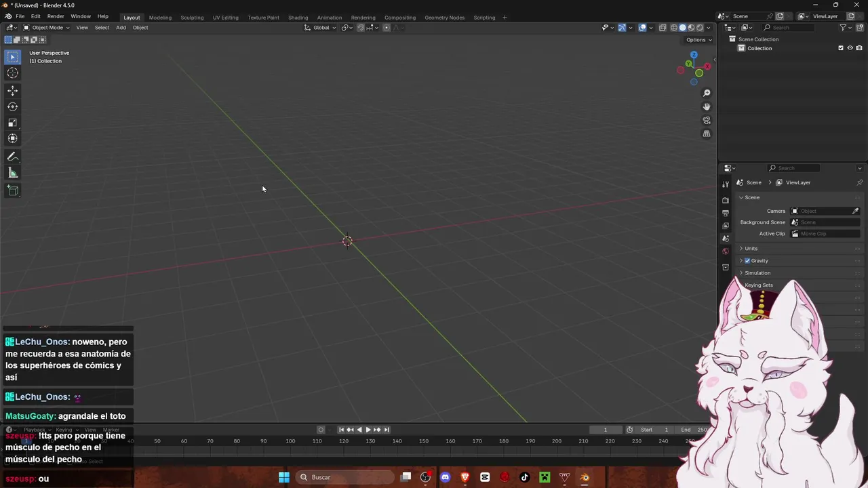Screen dimensions: 868x488
Task: Expand the Gravity panel arrow
Action: [741, 260]
